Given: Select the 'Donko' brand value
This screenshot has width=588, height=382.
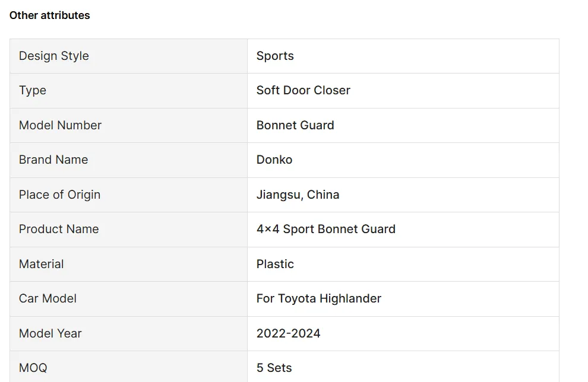Looking at the screenshot, I should (x=274, y=160).
